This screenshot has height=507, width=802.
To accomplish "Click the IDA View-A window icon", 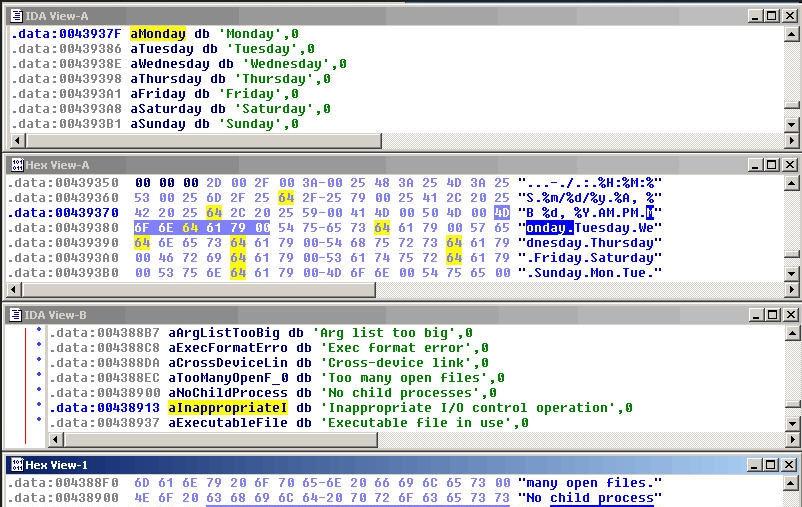I will coord(16,16).
